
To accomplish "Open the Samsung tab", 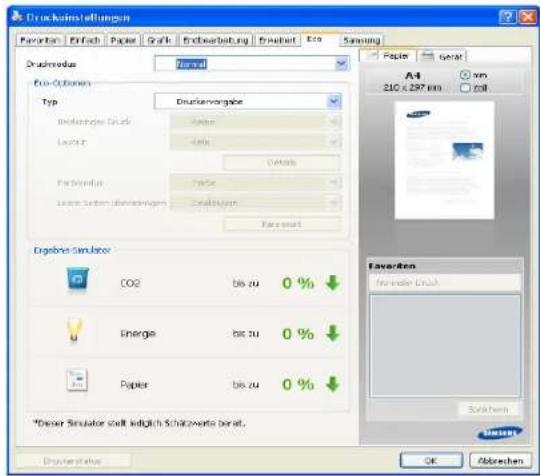I will [362, 40].
